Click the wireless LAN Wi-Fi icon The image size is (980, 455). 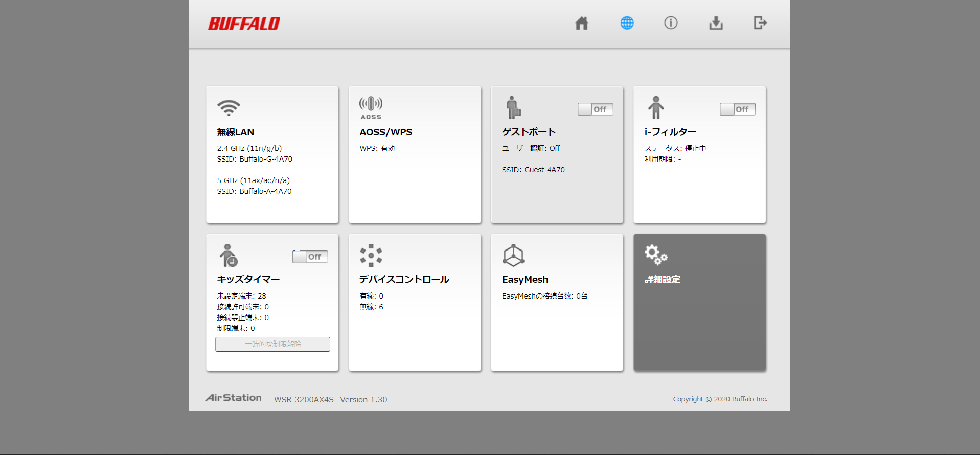[229, 107]
